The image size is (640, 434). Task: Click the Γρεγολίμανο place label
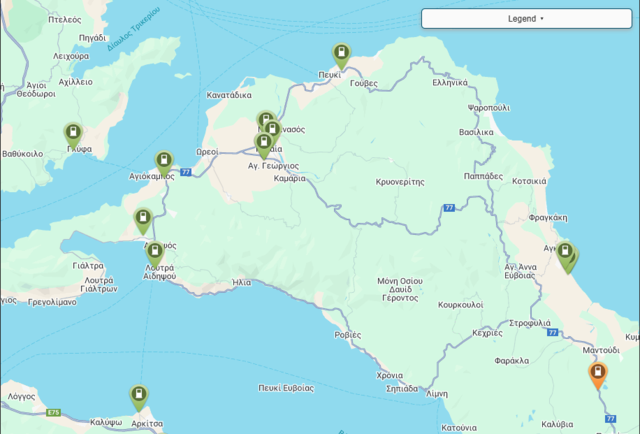(x=52, y=302)
